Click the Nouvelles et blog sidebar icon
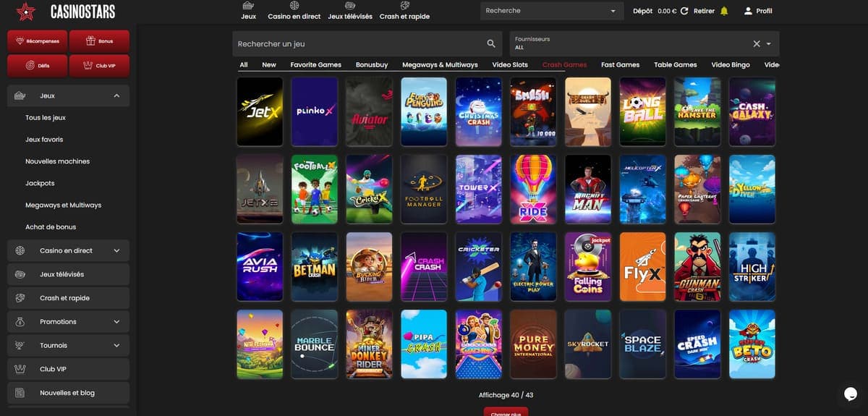This screenshot has height=416, width=868. (20, 393)
